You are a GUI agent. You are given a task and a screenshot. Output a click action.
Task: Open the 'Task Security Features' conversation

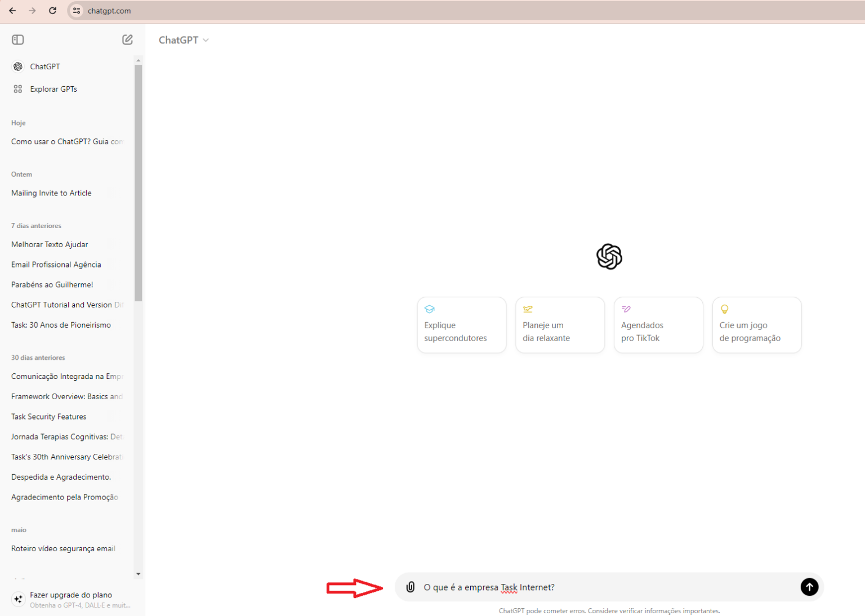pyautogui.click(x=48, y=416)
